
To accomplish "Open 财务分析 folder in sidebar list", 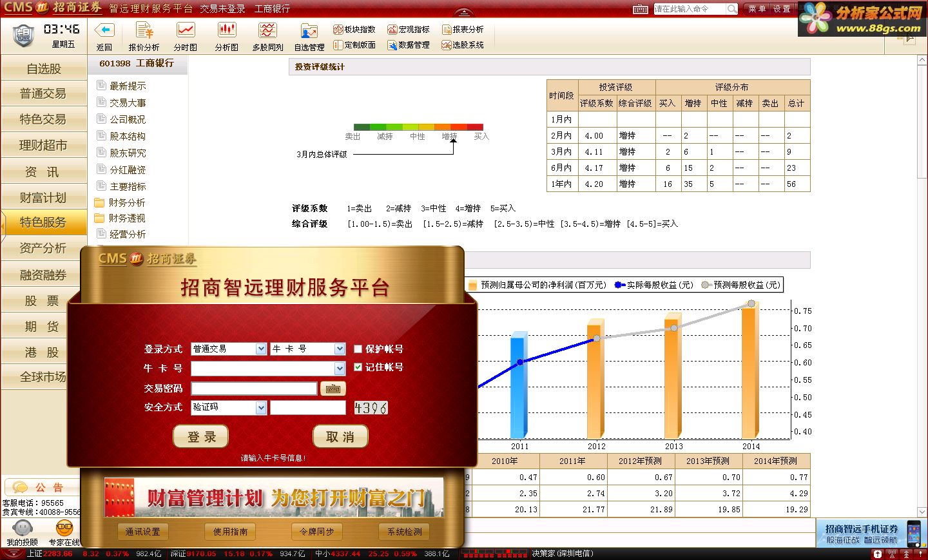I will 121,202.
